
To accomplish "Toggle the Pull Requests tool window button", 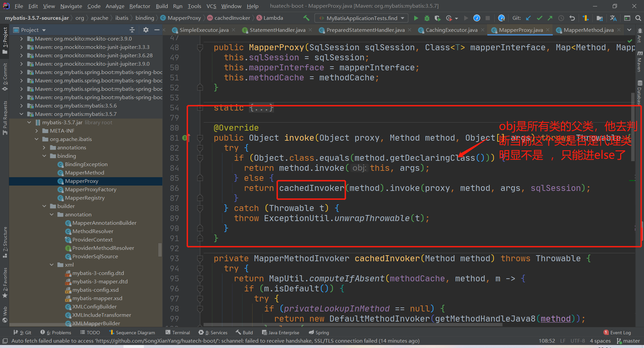I will [5, 118].
